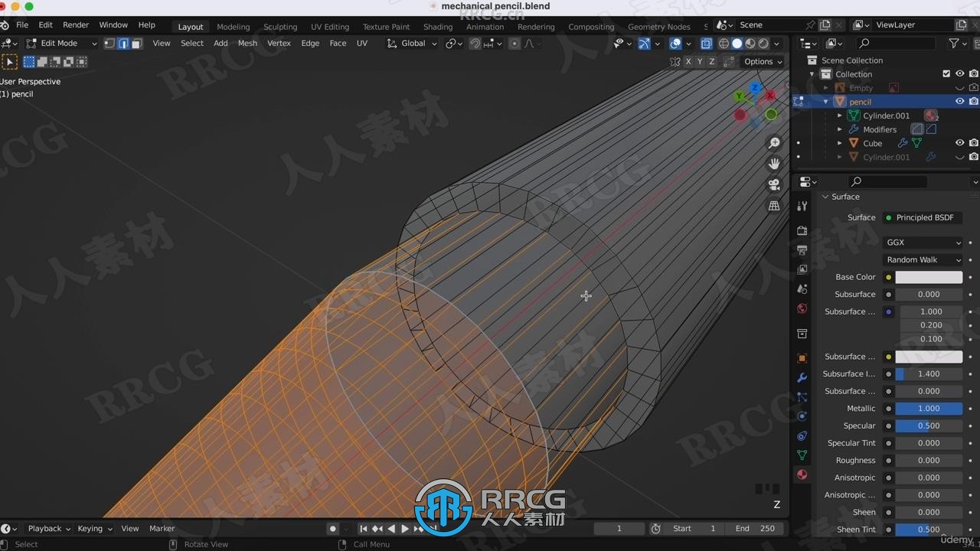Switch orthographic/perspective grid icon
Screen dimensions: 980x551
tap(774, 205)
